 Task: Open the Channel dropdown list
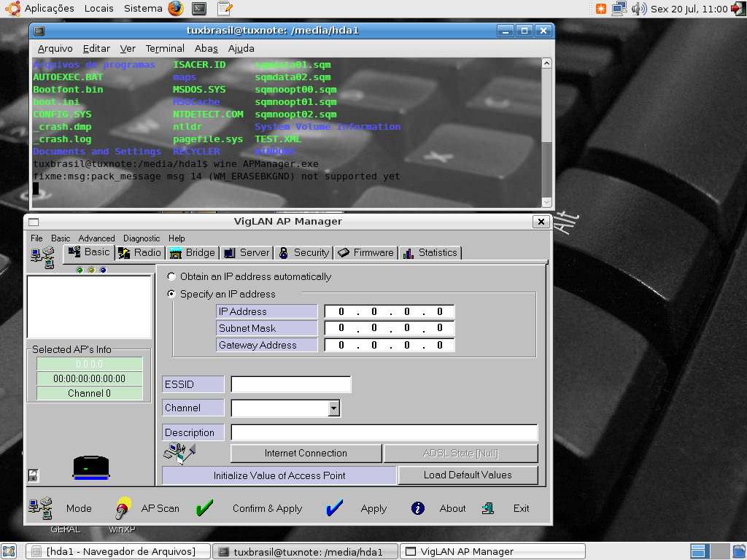pyautogui.click(x=334, y=408)
